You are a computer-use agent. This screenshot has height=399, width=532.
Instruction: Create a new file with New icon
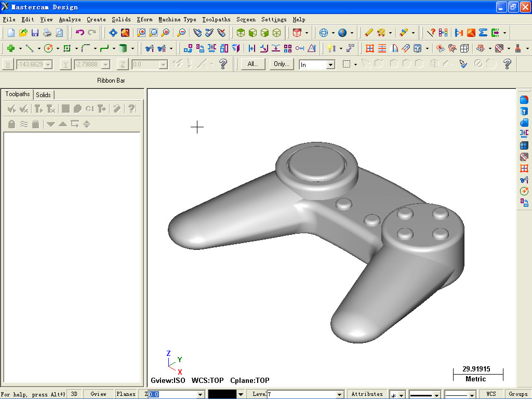coord(11,33)
